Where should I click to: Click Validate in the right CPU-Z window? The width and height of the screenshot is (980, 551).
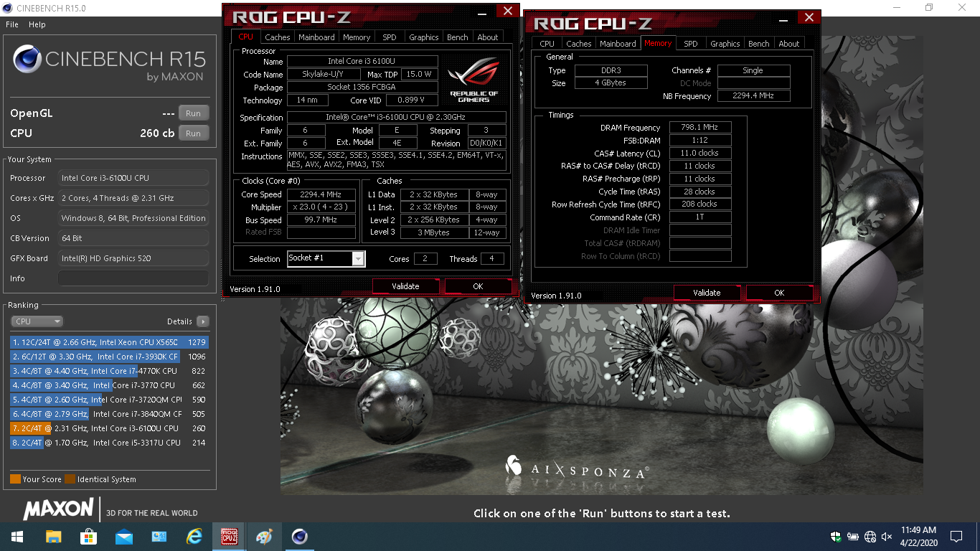(x=707, y=293)
